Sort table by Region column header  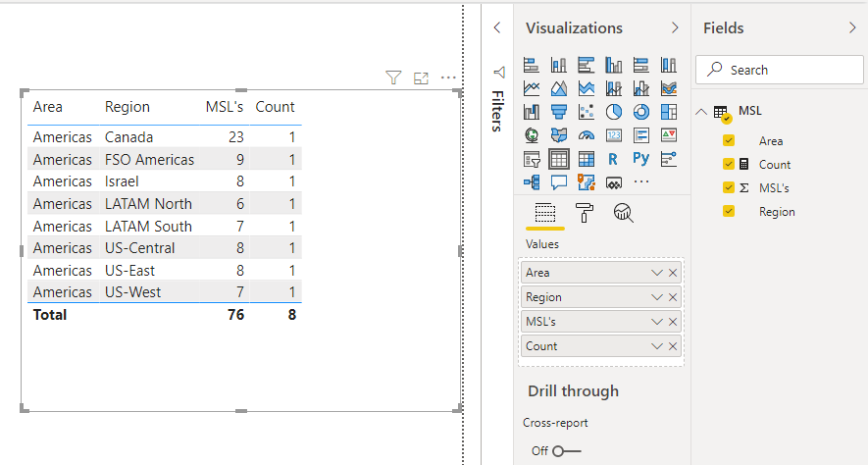[x=128, y=107]
